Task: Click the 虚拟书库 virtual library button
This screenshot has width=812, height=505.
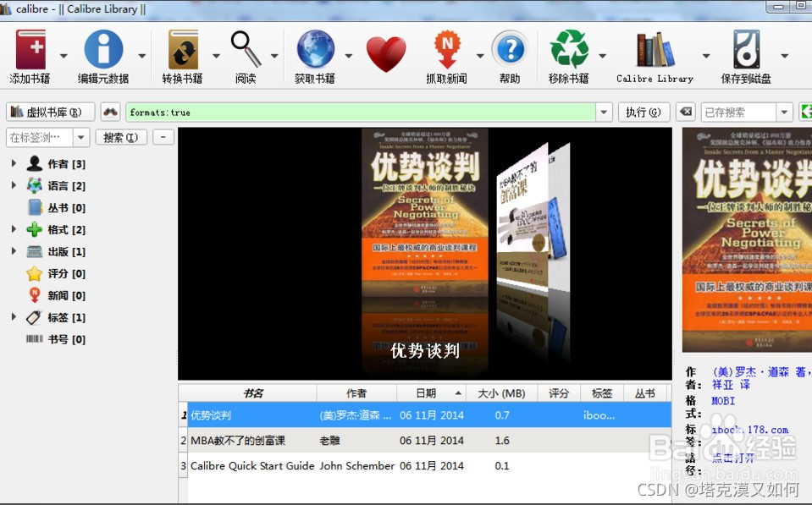Action: 51,112
